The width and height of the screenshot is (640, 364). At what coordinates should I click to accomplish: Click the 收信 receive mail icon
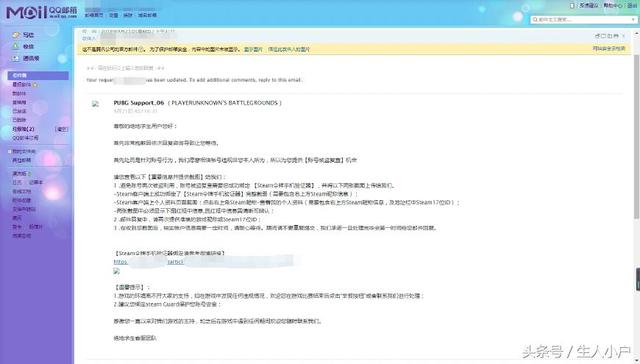click(x=16, y=47)
